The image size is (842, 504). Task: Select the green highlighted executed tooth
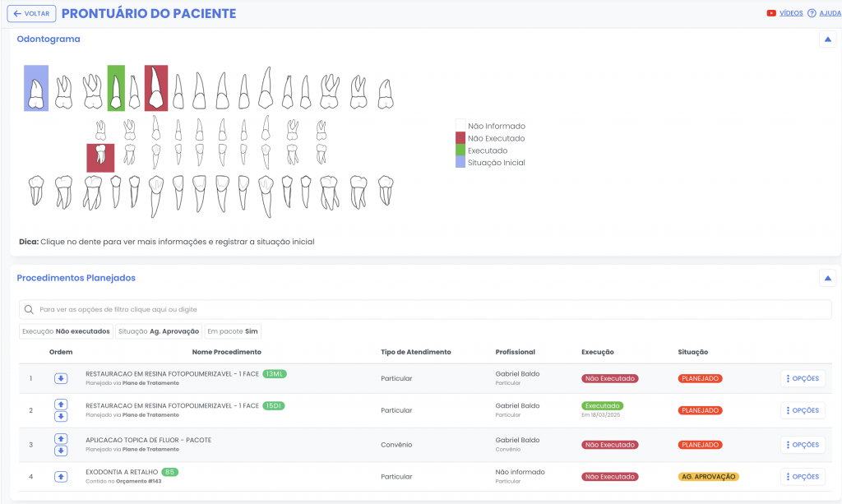point(116,88)
